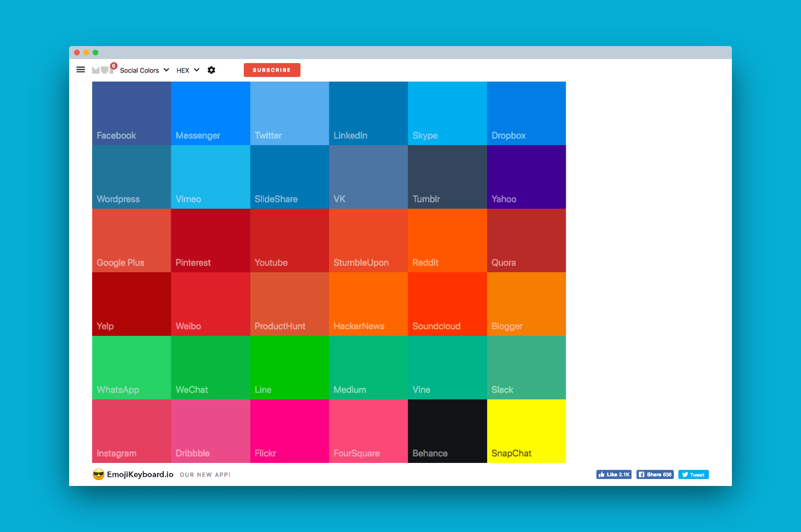
Task: Open the hamburger menu icon
Action: (x=81, y=70)
